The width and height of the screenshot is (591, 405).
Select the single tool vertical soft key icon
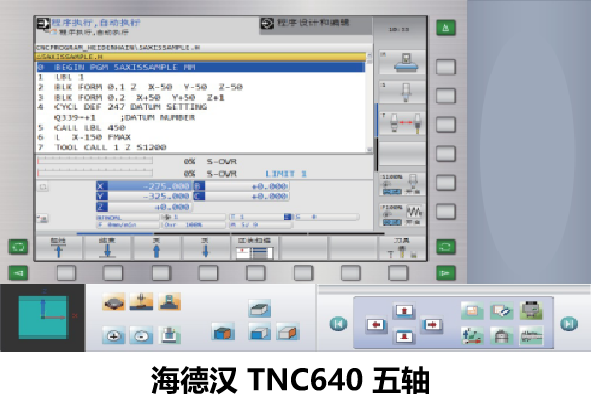[402, 92]
